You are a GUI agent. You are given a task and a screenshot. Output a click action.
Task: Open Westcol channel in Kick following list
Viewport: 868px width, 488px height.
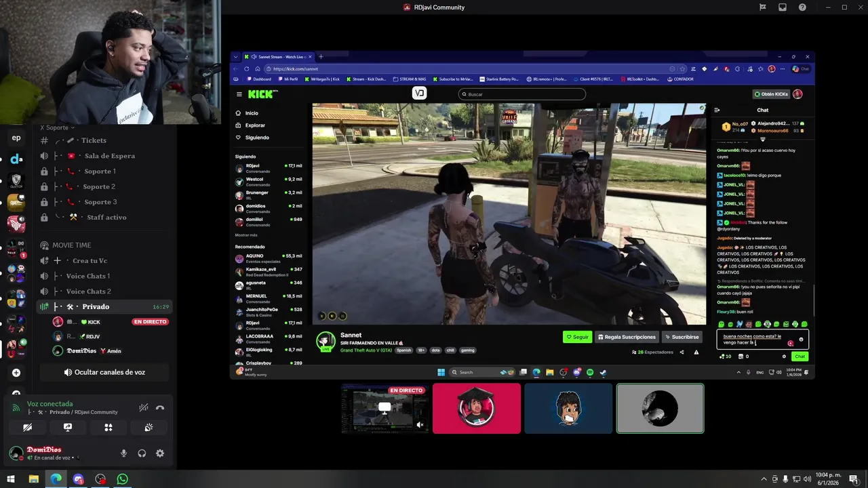click(x=269, y=182)
